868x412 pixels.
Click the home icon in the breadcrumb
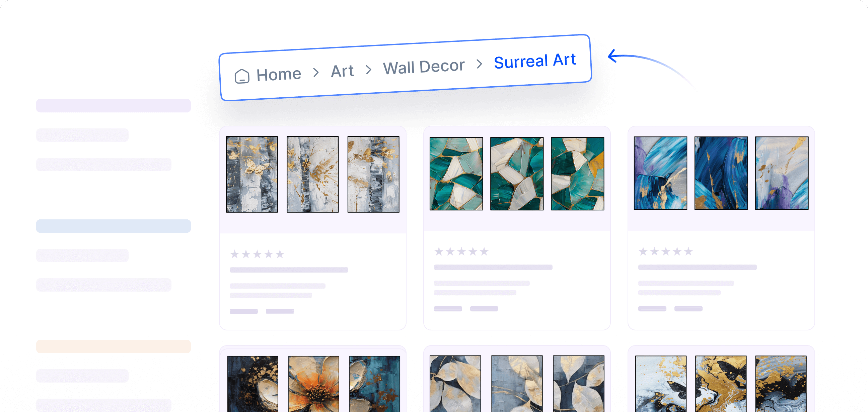coord(241,76)
